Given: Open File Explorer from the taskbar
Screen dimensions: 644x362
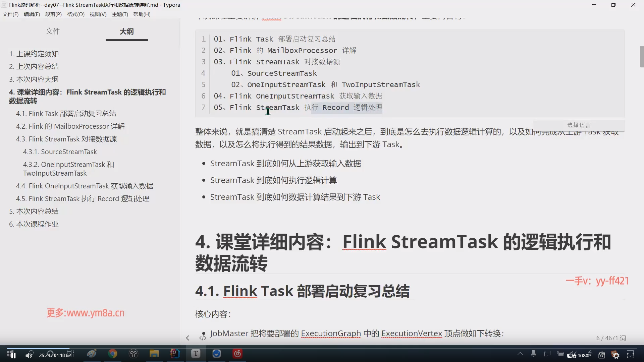Looking at the screenshot, I should 154,354.
